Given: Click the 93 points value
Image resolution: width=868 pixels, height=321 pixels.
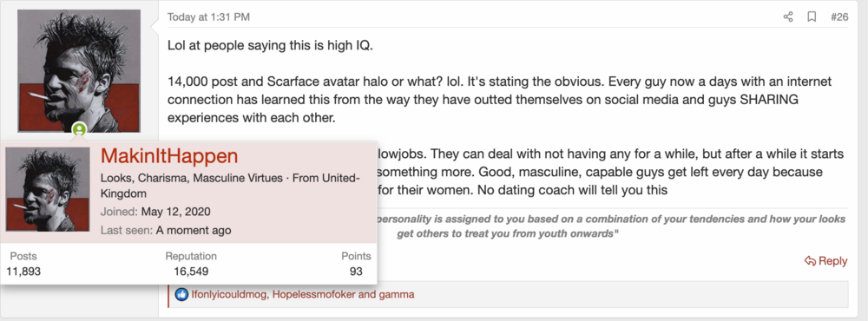Looking at the screenshot, I should click(356, 272).
